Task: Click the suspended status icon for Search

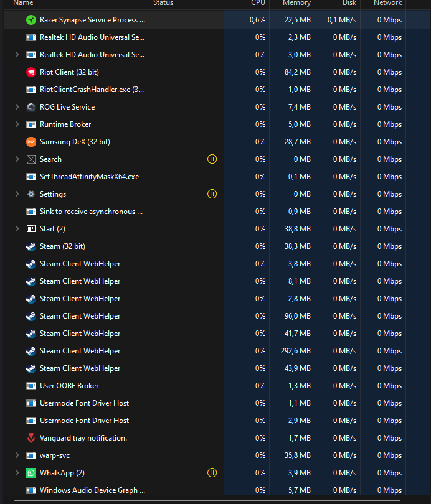Action: click(212, 159)
